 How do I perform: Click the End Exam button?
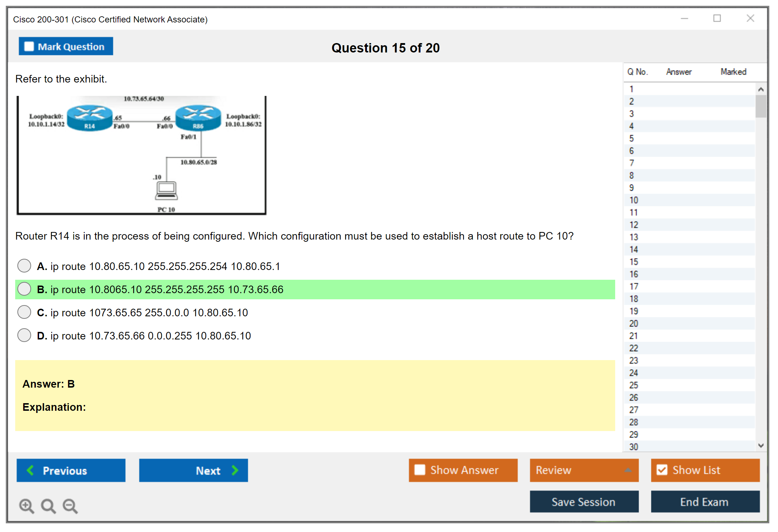point(705,502)
